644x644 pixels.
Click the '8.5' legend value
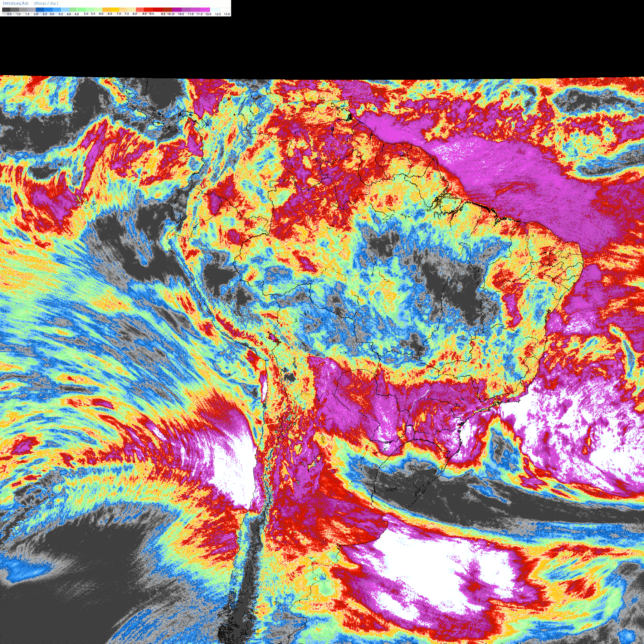[145, 14]
